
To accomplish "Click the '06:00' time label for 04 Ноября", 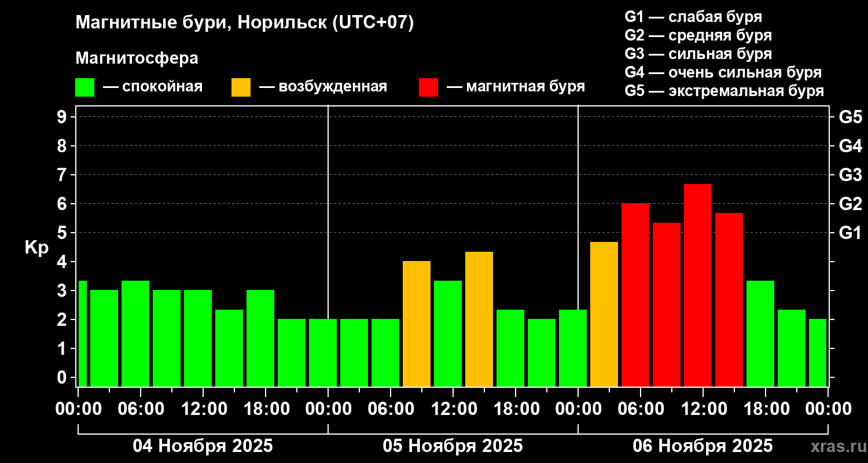I will (141, 409).
